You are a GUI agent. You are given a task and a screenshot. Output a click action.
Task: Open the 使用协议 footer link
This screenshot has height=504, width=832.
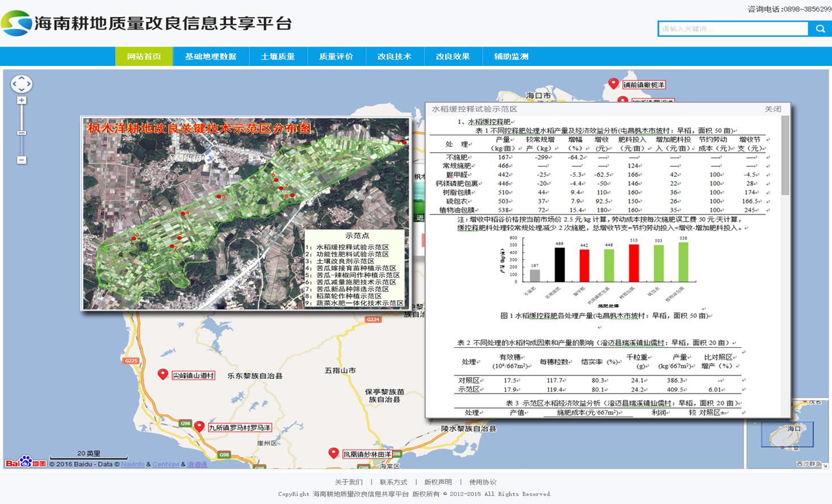coord(483,482)
